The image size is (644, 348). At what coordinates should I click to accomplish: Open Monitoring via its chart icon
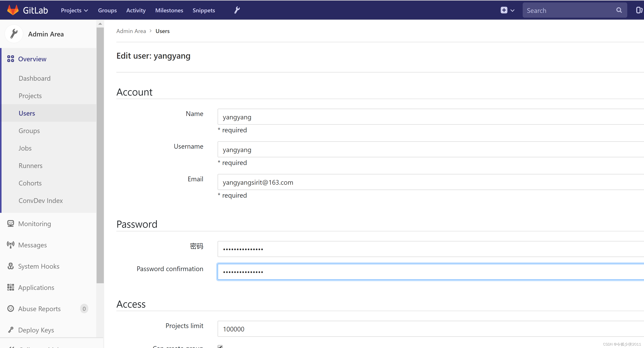[x=10, y=223]
